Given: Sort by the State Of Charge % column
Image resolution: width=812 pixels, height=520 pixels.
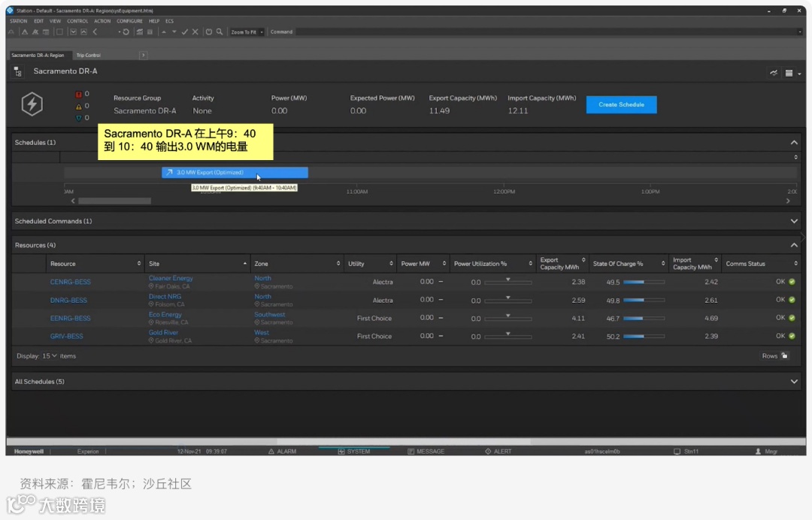Looking at the screenshot, I should (x=628, y=264).
